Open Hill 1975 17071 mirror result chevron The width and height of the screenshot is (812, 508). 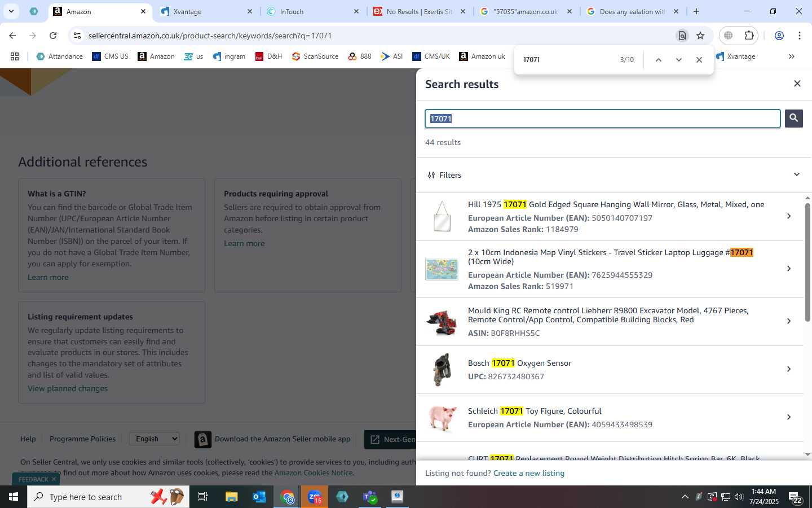[789, 216]
